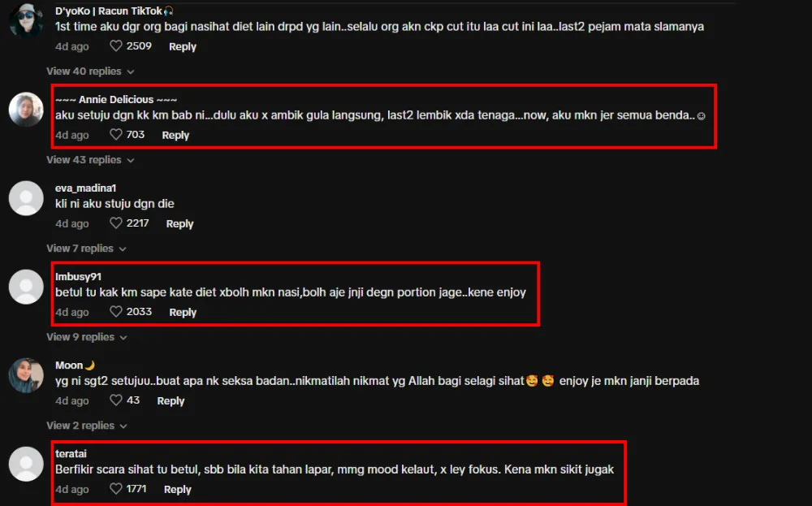Like eva_madina1's comment heart icon
The image size is (812, 506).
116,223
